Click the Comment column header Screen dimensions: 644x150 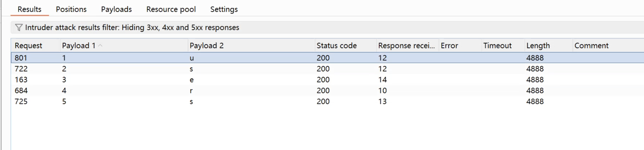coord(591,46)
